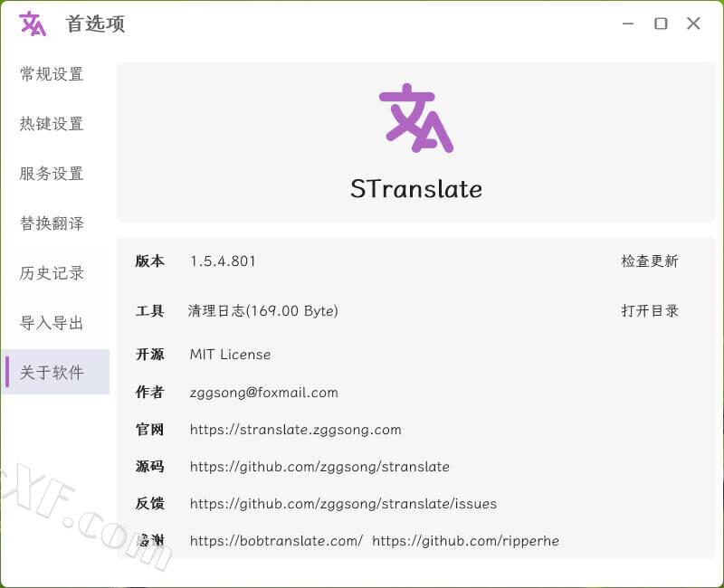Visit the bobtranslate.com link
Viewport: 724px width, 588px height.
[x=276, y=540]
